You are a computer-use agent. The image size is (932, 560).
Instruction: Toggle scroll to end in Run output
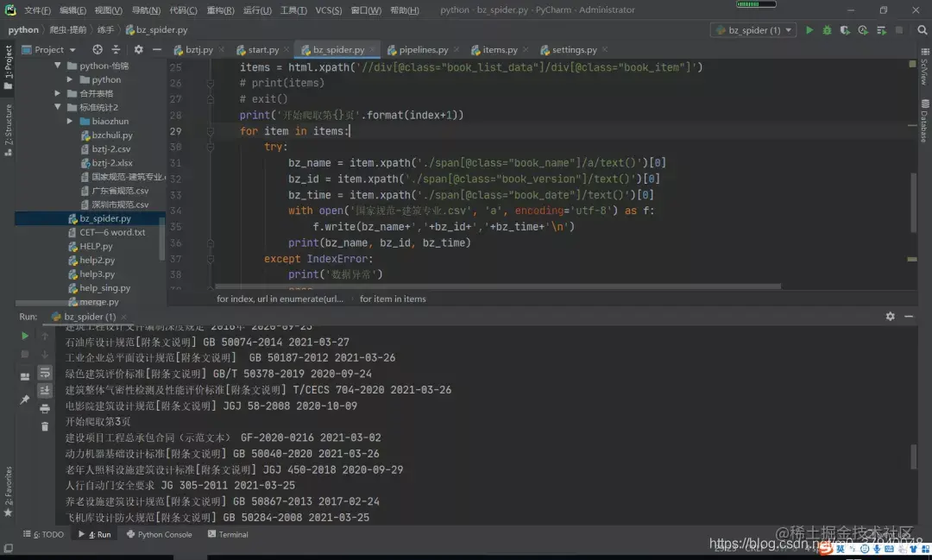[x=45, y=391]
